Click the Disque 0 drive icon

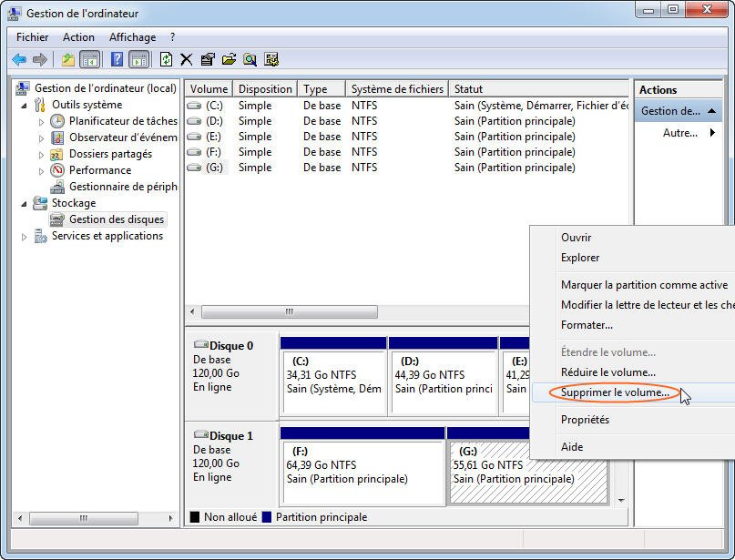click(201, 344)
